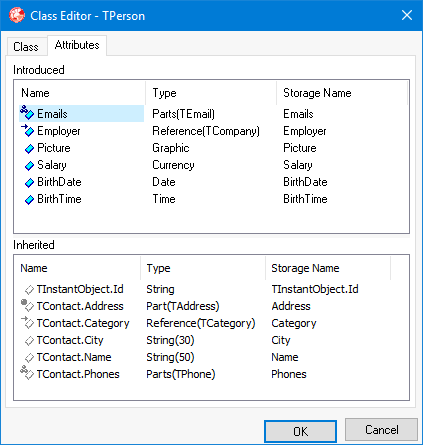This screenshot has height=445, width=423.
Task: Click the Picture attribute diamond icon
Action: pos(29,148)
